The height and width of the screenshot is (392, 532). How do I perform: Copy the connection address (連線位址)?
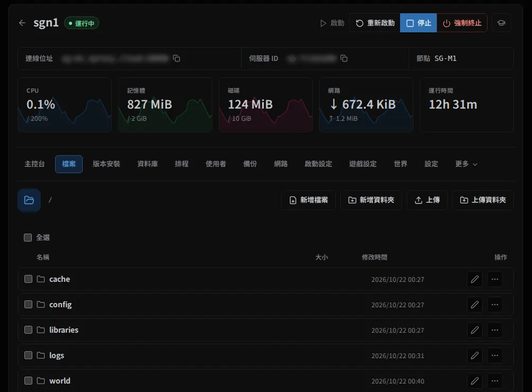coord(176,58)
